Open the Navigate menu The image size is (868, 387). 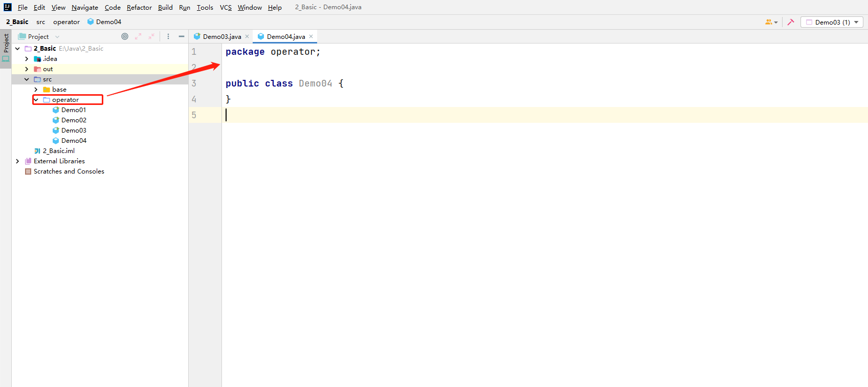click(x=85, y=7)
